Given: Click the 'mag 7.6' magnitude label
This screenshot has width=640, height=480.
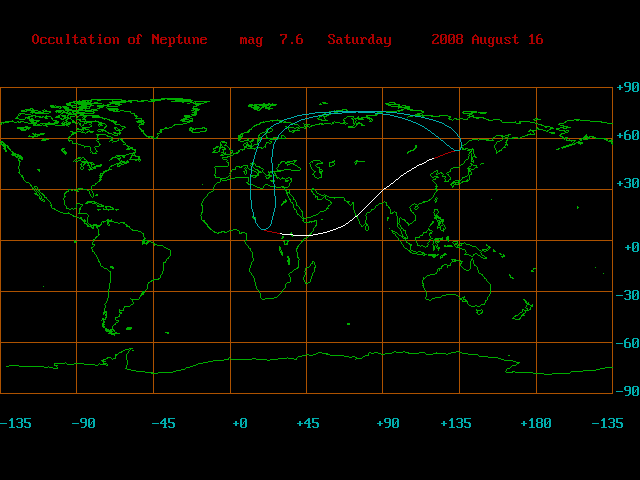Looking at the screenshot, I should coord(271,40).
